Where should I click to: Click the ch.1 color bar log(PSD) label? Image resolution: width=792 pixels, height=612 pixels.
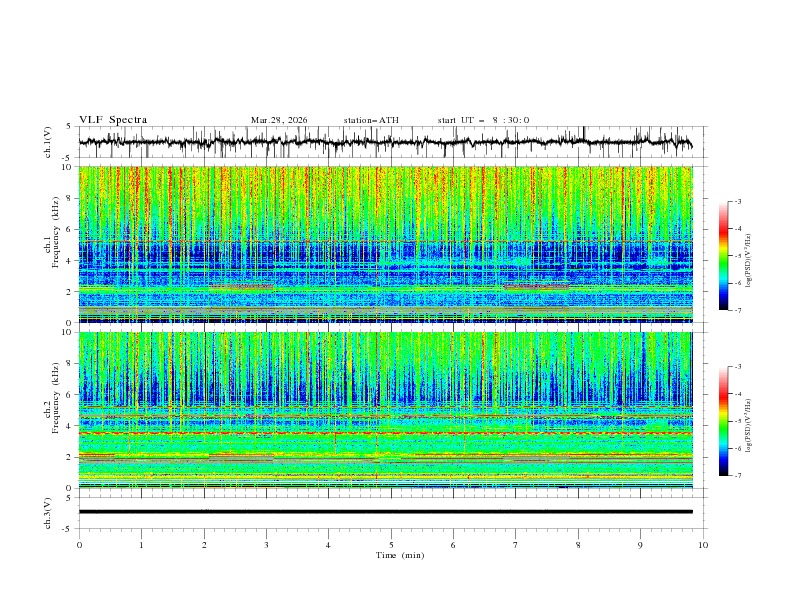click(748, 261)
